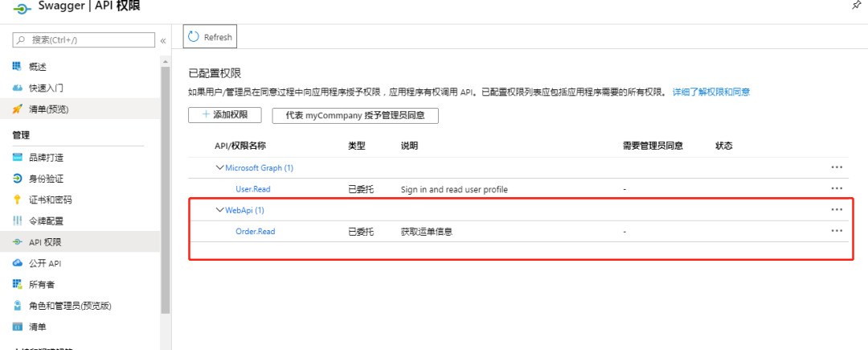Click the 快速入门 cloud icon

[x=17, y=88]
